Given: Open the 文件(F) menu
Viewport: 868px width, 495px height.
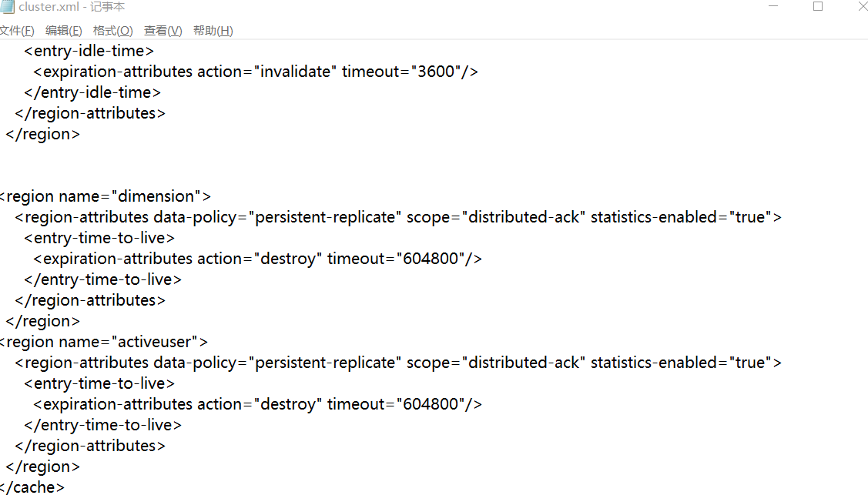Looking at the screenshot, I should click(x=16, y=31).
